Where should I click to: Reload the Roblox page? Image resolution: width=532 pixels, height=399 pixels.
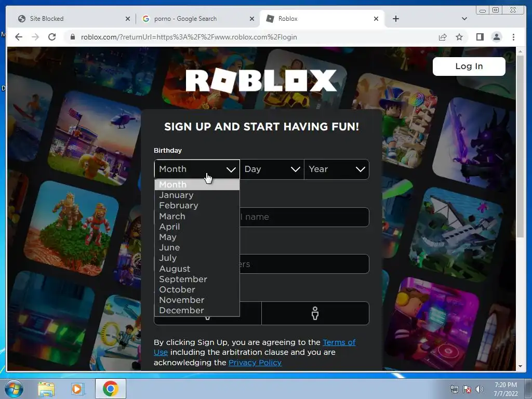(52, 37)
